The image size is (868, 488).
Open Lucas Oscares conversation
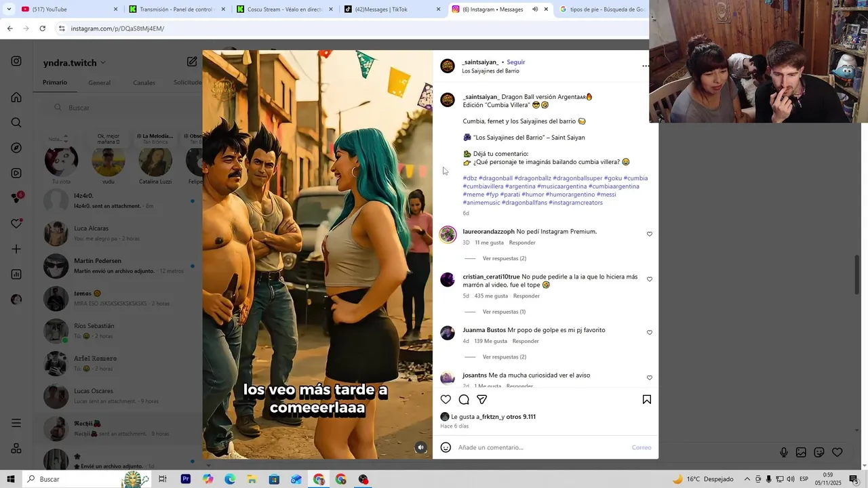pyautogui.click(x=119, y=396)
